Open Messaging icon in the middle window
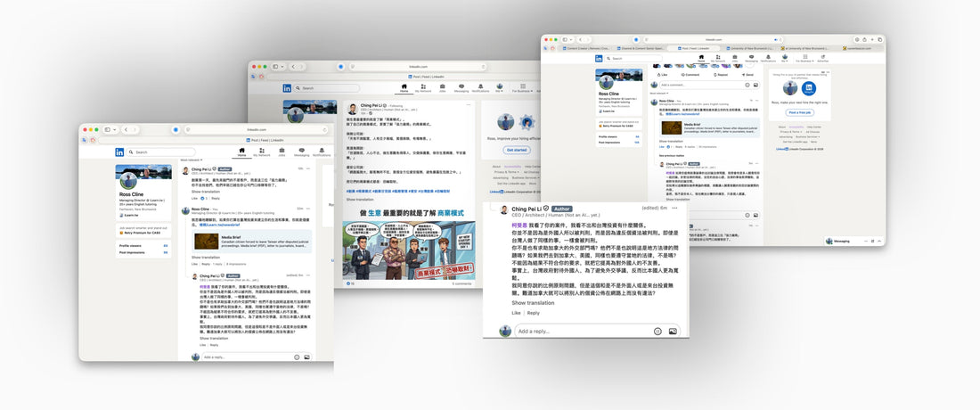 coord(461,88)
